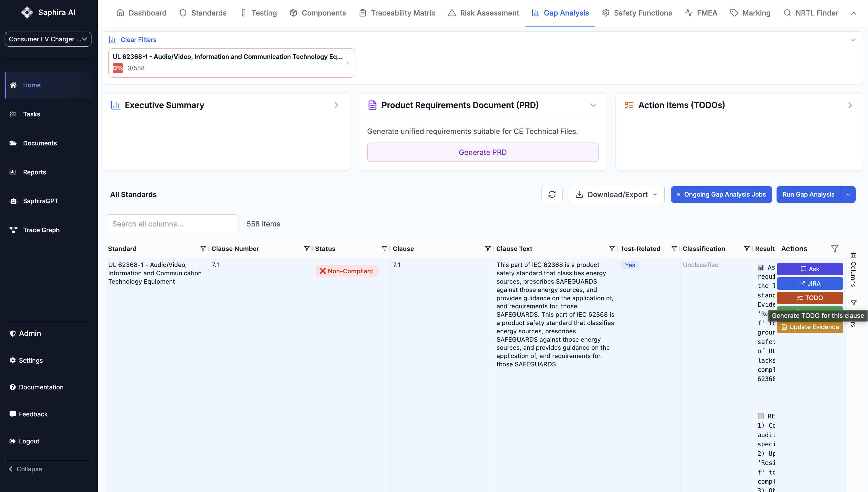Viewport: 868px width, 492px height.
Task: Click the refresh icon button beside Download/Export
Action: coord(552,194)
